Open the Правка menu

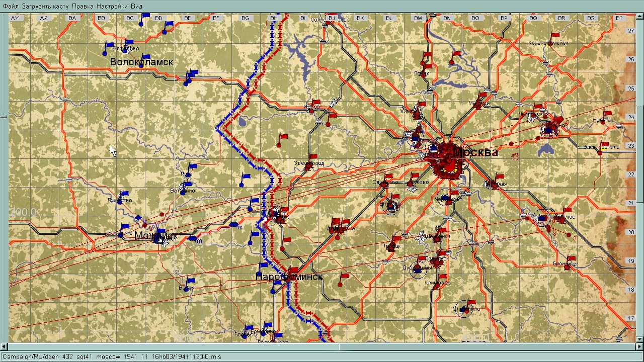(x=83, y=6)
